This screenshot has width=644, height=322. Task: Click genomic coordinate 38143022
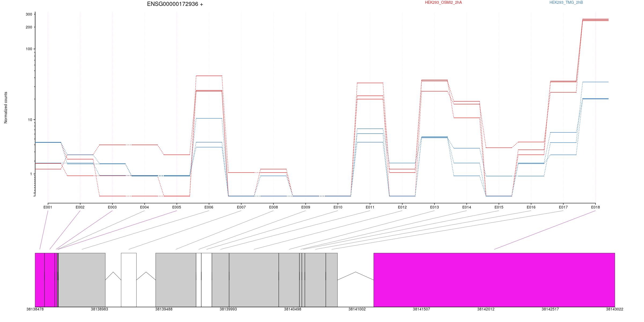pyautogui.click(x=614, y=309)
